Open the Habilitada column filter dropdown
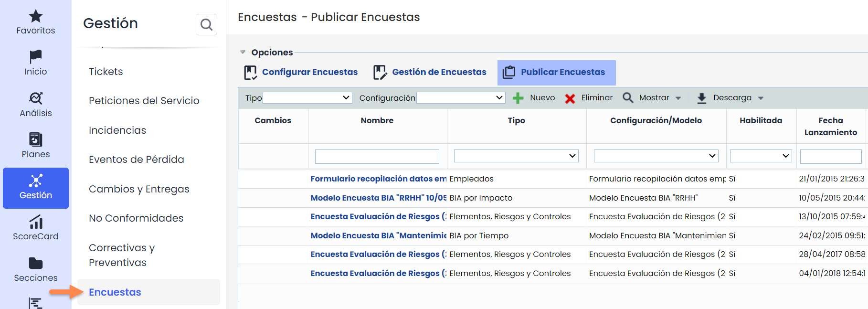This screenshot has width=868, height=309. tap(761, 156)
